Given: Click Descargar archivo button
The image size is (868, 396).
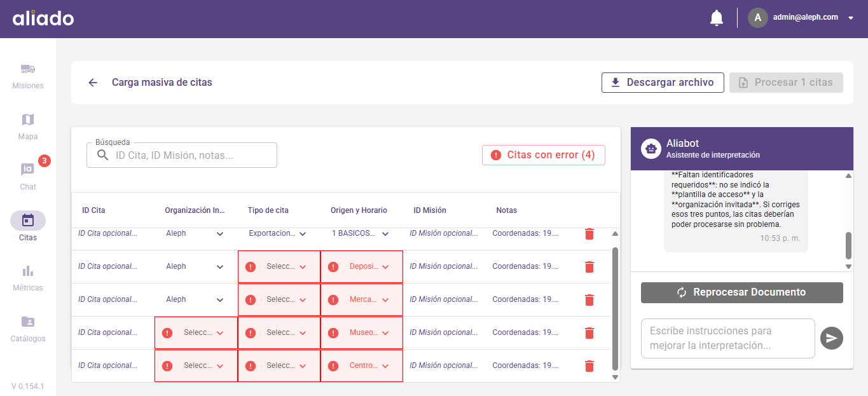Looking at the screenshot, I should pos(662,83).
